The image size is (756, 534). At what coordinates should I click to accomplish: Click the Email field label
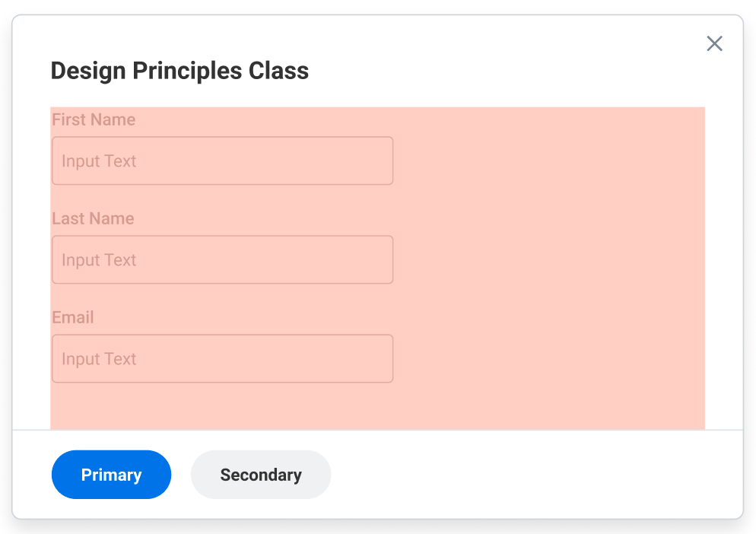coord(73,317)
